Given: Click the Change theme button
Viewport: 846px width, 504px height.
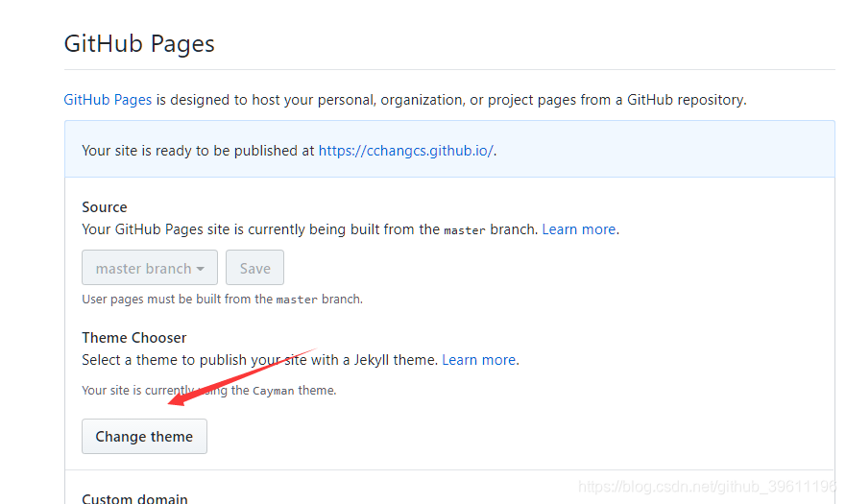Looking at the screenshot, I should point(144,437).
